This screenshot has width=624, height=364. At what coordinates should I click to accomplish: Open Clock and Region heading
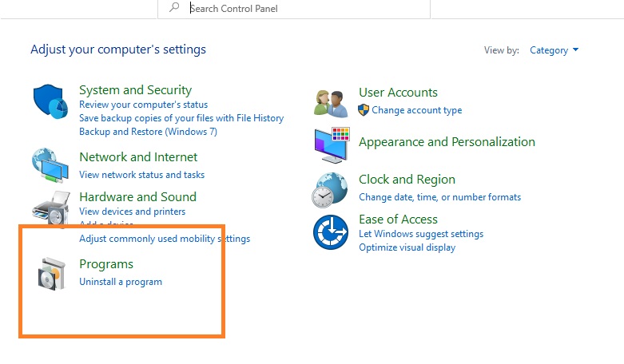[x=407, y=180]
